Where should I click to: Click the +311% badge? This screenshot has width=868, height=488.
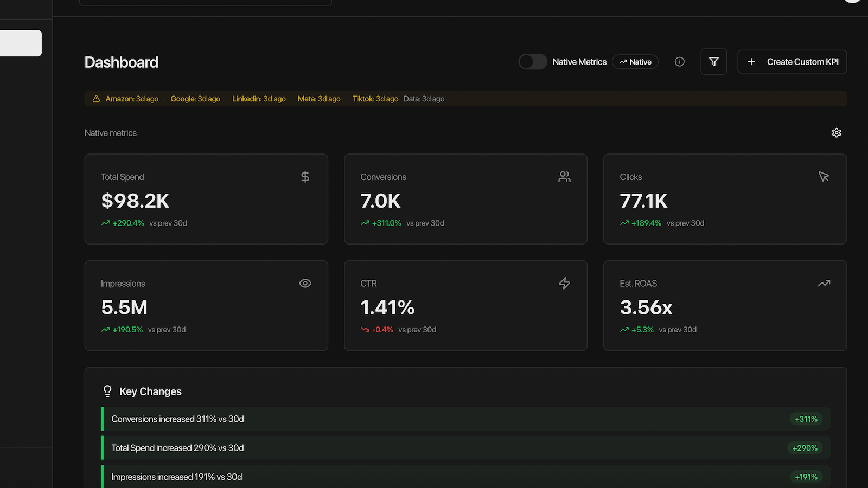coord(806,419)
